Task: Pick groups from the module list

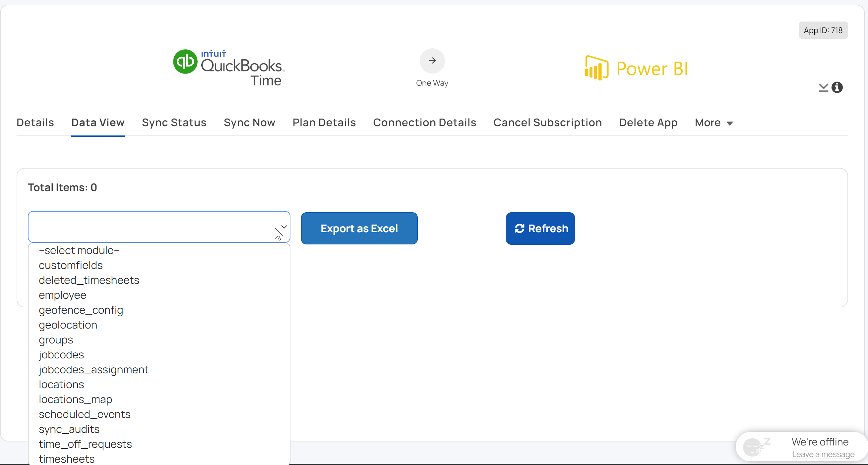Action: click(x=159, y=340)
